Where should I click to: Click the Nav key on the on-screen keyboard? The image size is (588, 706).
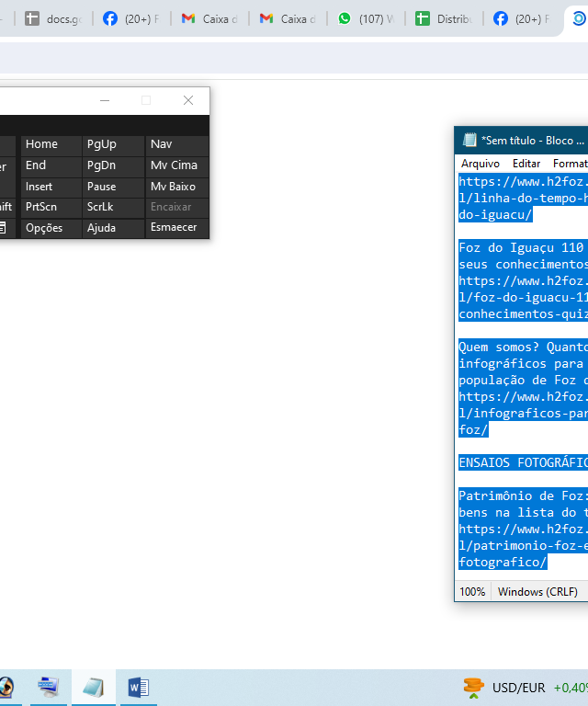[162, 144]
